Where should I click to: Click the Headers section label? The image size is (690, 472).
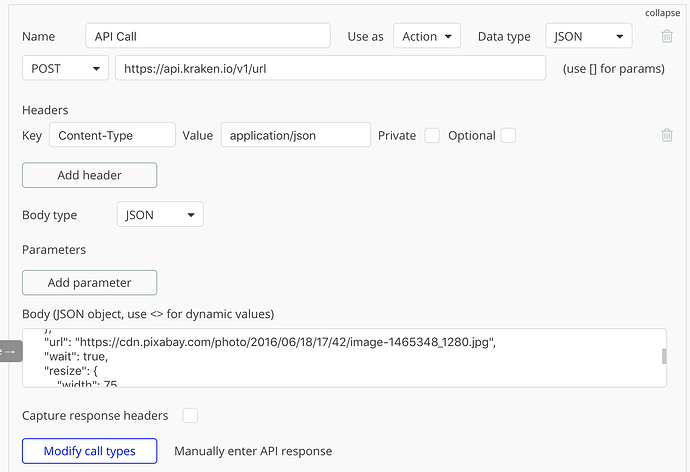pos(45,110)
